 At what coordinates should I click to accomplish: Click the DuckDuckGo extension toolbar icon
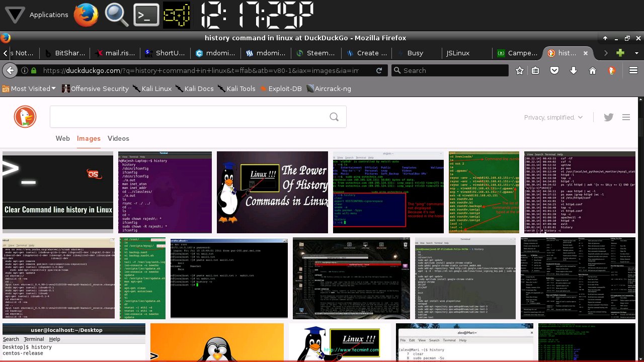[x=612, y=70]
